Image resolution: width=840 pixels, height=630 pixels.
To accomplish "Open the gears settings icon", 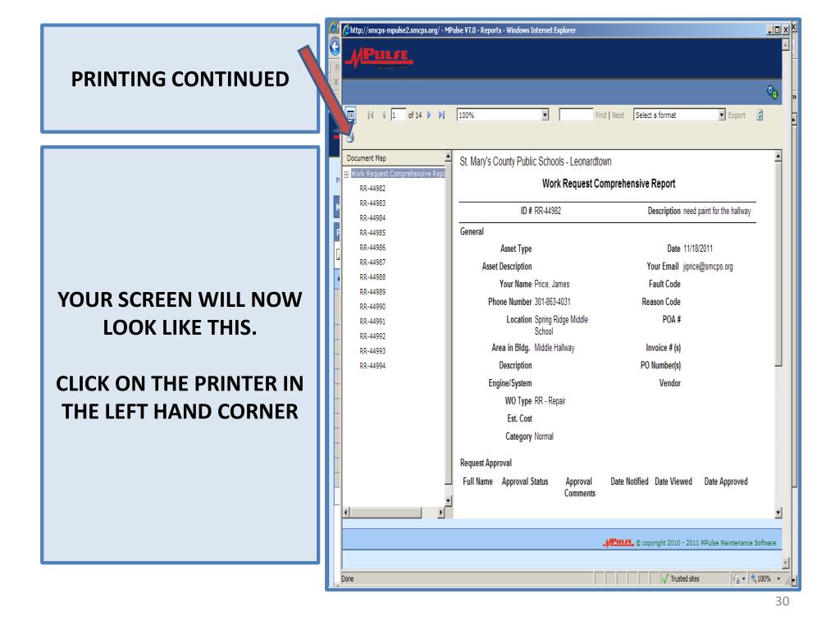I will click(x=772, y=92).
